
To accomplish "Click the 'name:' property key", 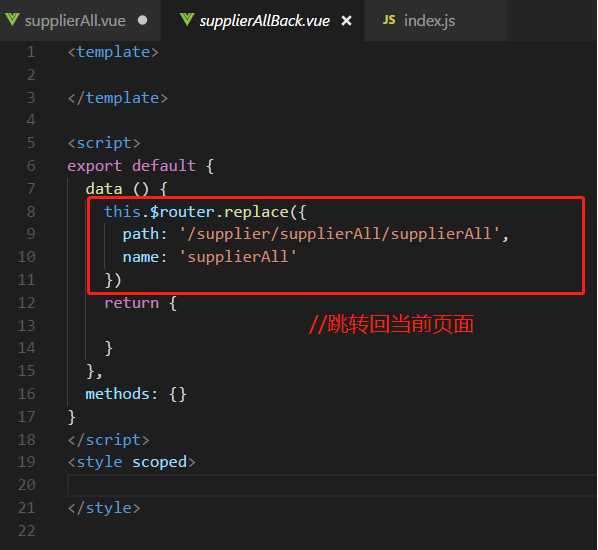I will click(145, 257).
